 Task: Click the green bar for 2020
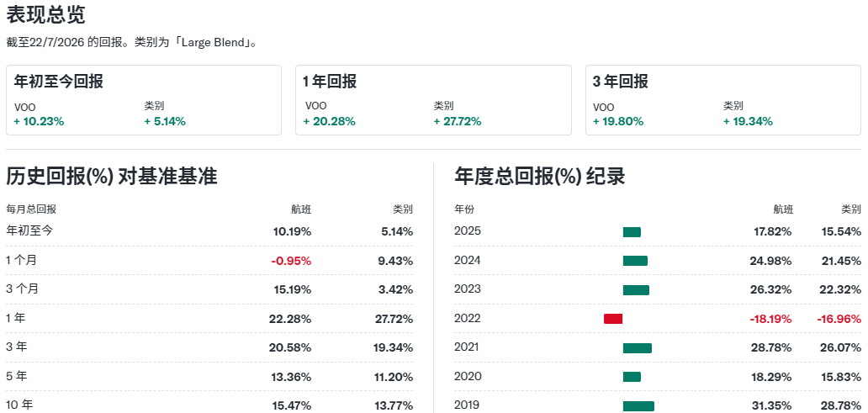pyautogui.click(x=632, y=377)
